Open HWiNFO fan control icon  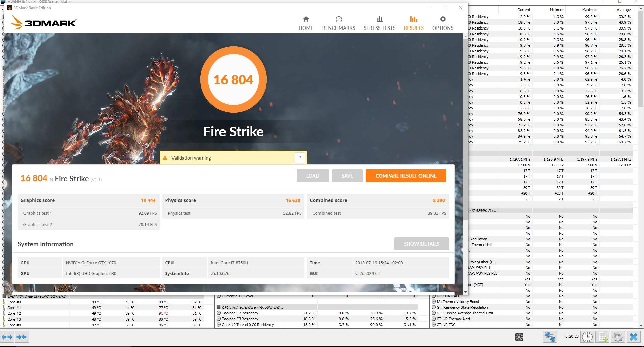[519, 337]
